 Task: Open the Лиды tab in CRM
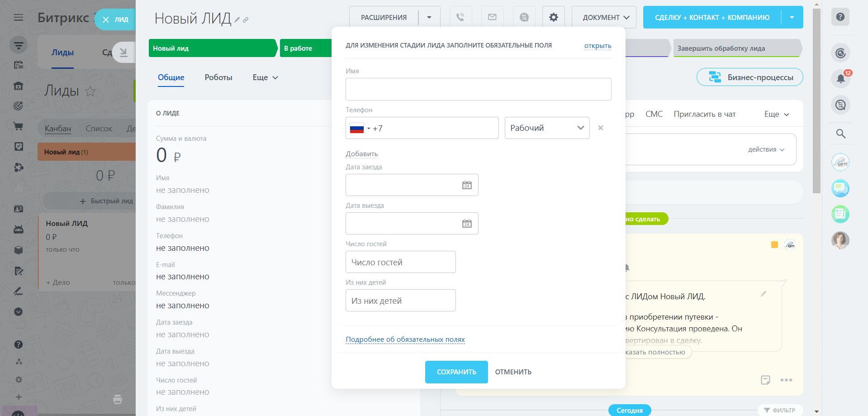pyautogui.click(x=62, y=53)
